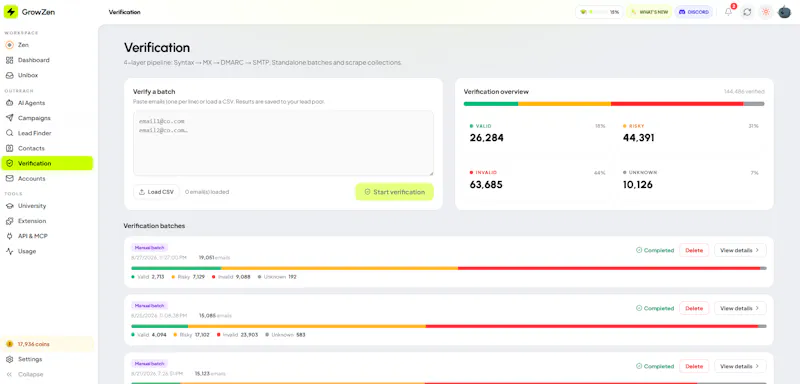View details of the 15,123 emails batch
Image resolution: width=800 pixels, height=384 pixels.
click(740, 367)
